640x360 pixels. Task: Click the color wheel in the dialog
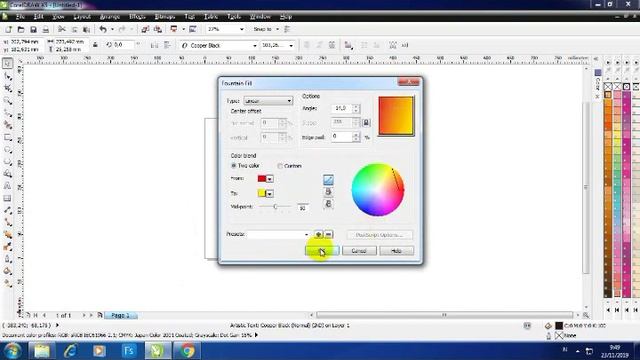[x=378, y=189]
